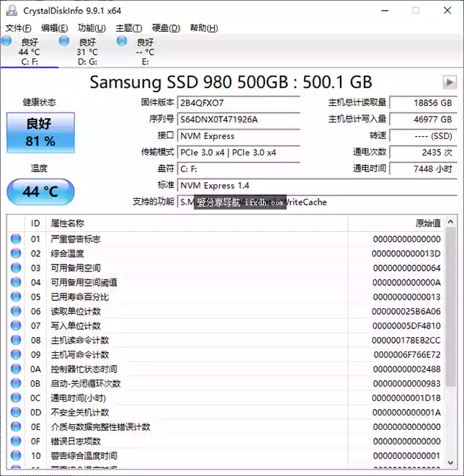Click the ID column header

[35, 223]
